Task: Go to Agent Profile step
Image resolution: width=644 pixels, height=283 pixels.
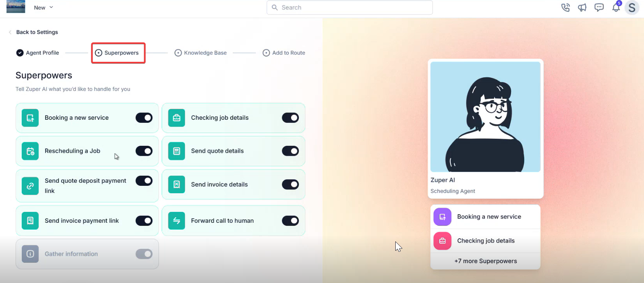Action: point(38,53)
